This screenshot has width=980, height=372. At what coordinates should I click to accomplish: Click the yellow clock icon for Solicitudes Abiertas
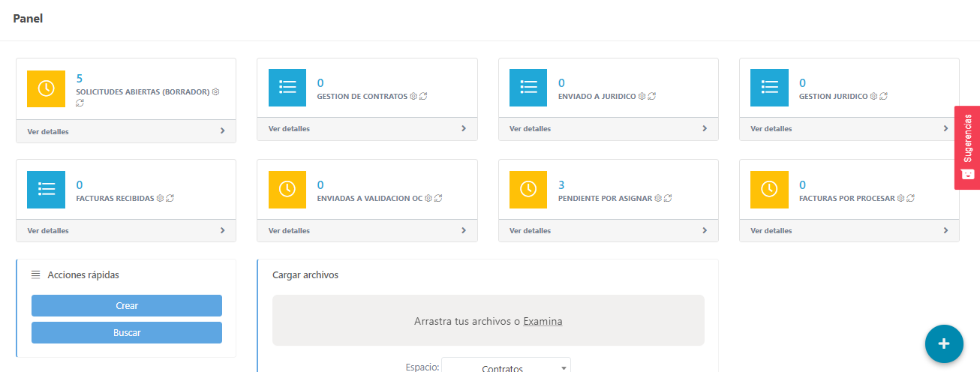(46, 88)
